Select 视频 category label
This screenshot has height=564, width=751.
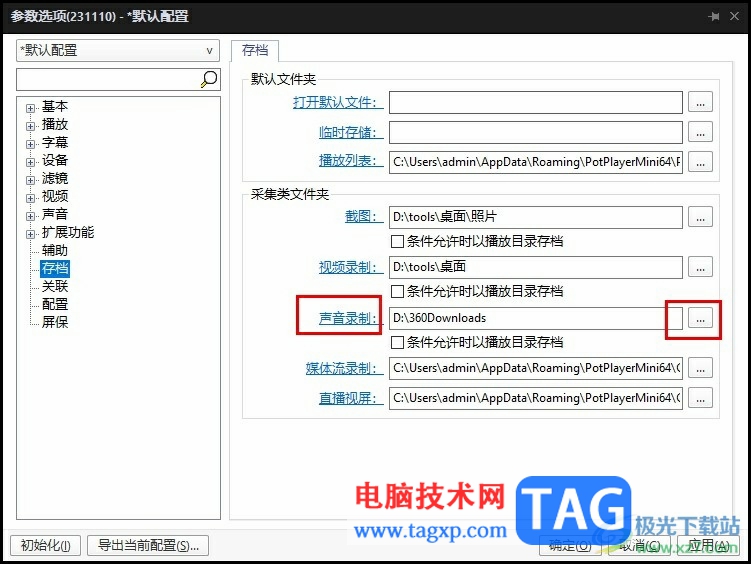pos(55,196)
